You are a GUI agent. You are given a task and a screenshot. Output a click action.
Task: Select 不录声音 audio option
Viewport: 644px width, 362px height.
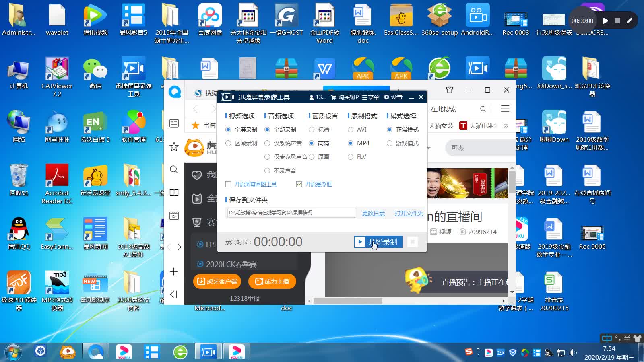pyautogui.click(x=280, y=171)
